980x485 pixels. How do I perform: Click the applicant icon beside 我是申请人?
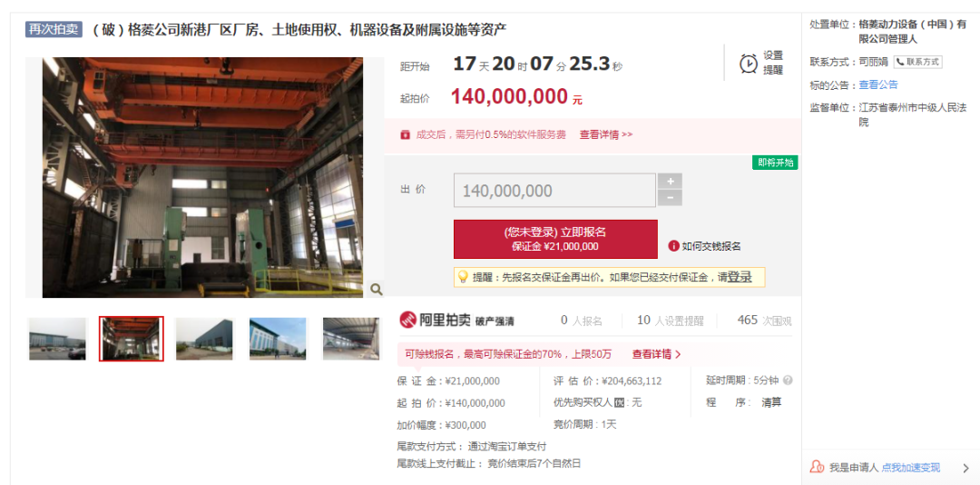pos(817,467)
